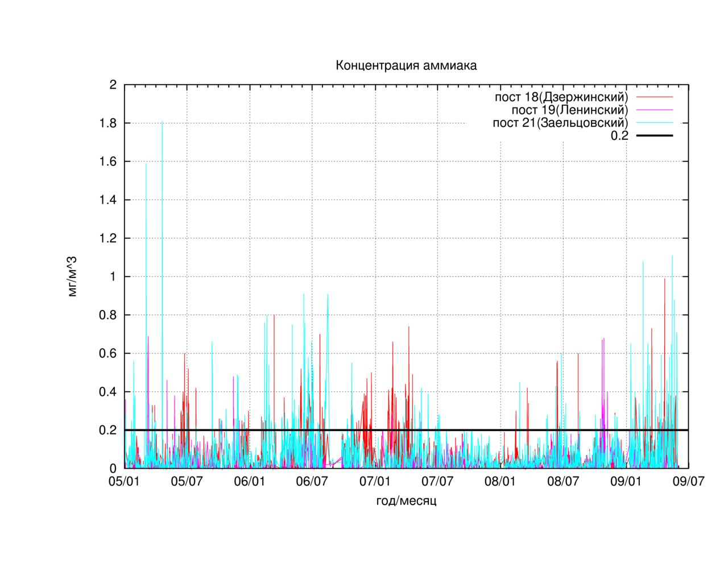Click legend entry 'пост 21(Заельцовский)'

point(560,123)
